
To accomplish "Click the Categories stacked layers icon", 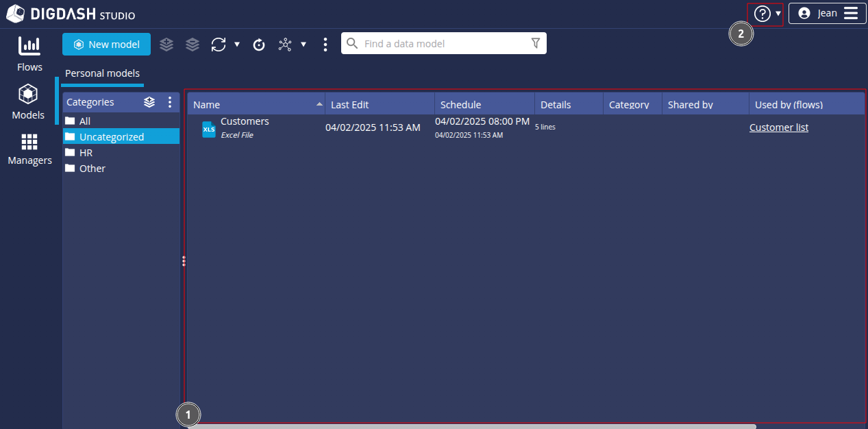I will click(149, 102).
